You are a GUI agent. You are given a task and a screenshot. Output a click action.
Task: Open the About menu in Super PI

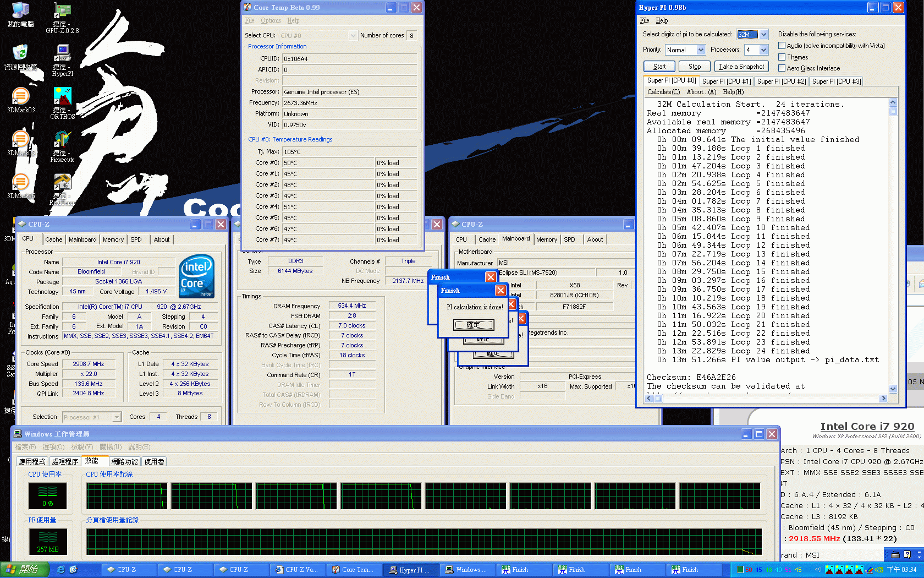[x=701, y=92]
